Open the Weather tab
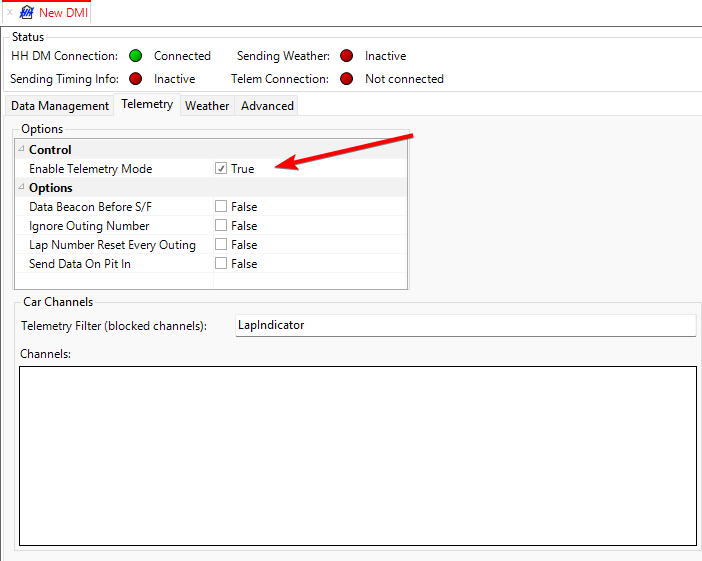702x561 pixels. [x=207, y=106]
